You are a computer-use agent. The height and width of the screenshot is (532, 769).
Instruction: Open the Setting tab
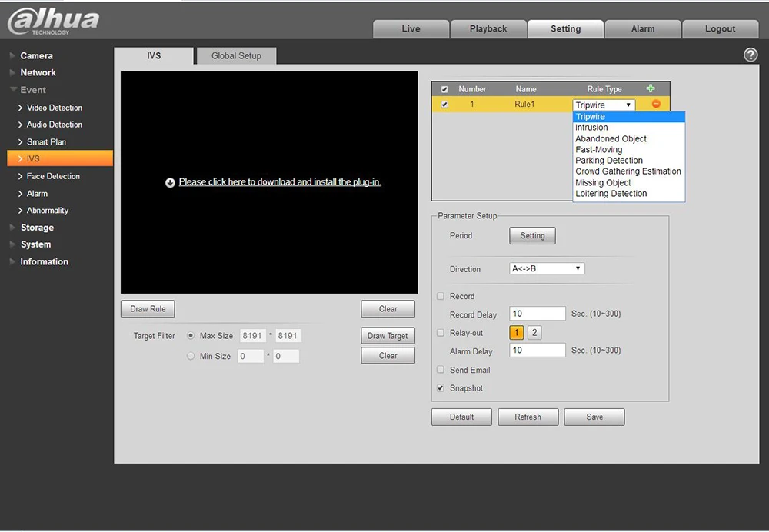click(x=565, y=29)
